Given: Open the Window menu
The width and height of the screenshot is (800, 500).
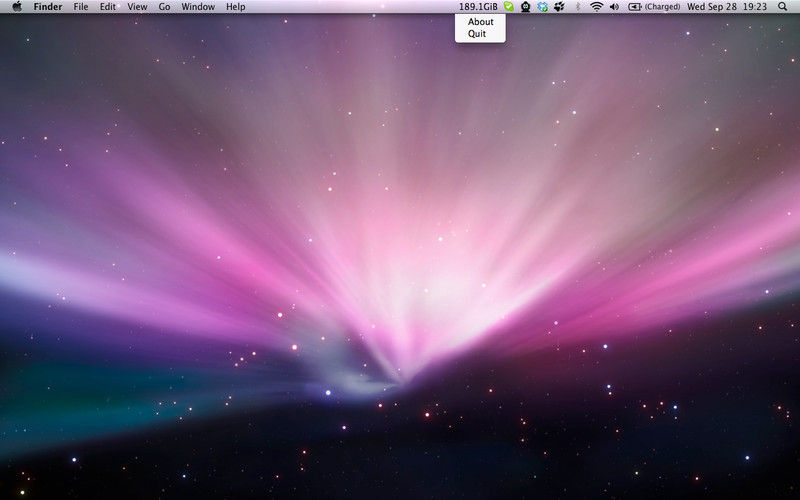Looking at the screenshot, I should (198, 7).
